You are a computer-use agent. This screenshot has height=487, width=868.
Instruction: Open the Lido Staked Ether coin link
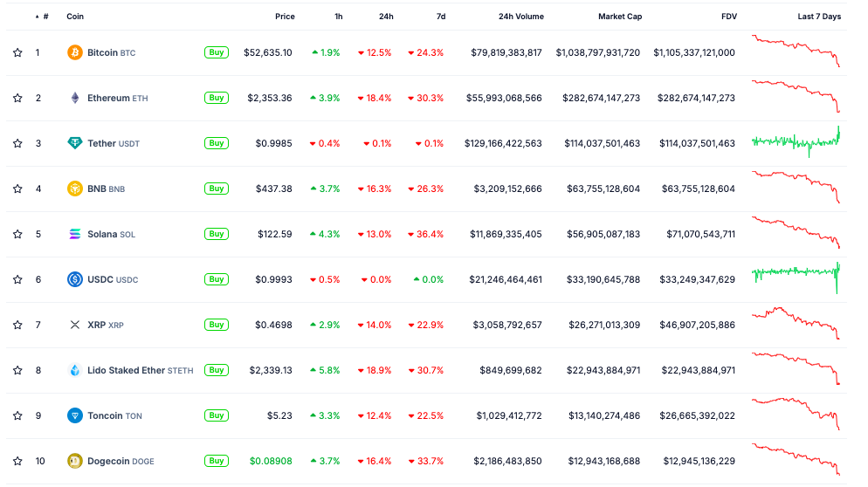coord(126,370)
